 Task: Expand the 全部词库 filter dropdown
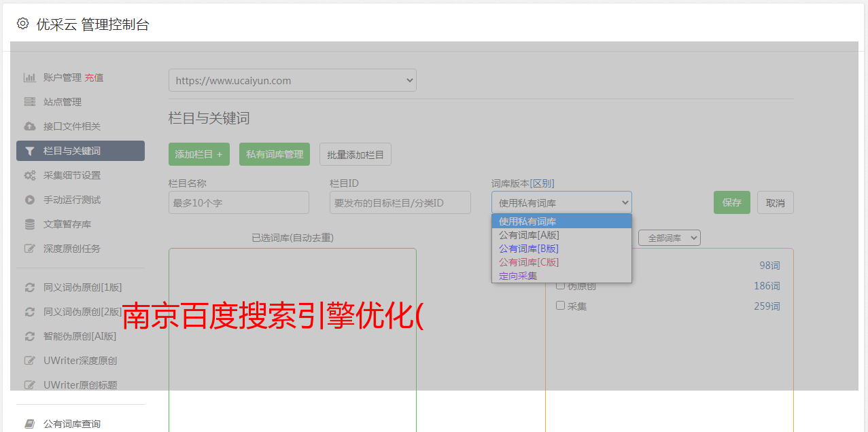coord(669,238)
